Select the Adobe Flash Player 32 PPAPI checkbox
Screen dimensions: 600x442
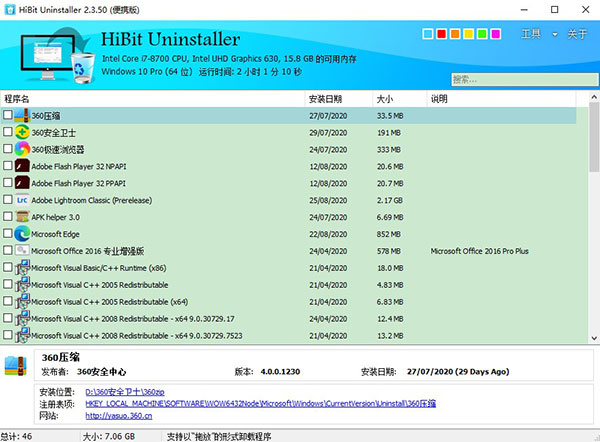[8, 183]
